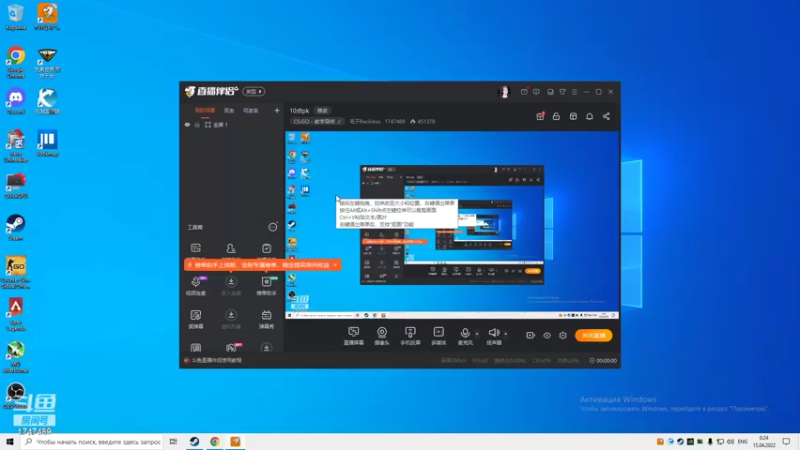
Task: Click the mode pill button next to the logo
Action: click(x=254, y=91)
